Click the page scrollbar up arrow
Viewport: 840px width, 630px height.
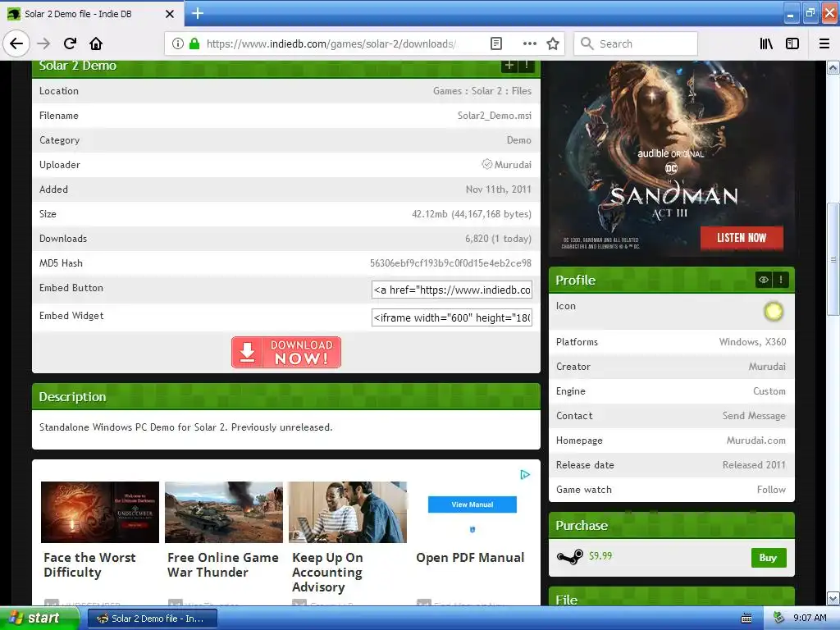pyautogui.click(x=833, y=67)
